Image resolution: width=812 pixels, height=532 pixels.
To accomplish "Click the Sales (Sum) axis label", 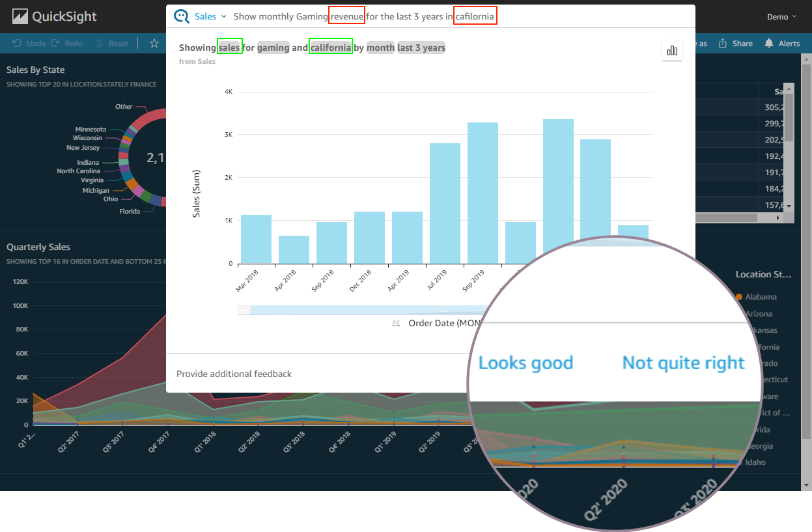I will click(x=197, y=193).
